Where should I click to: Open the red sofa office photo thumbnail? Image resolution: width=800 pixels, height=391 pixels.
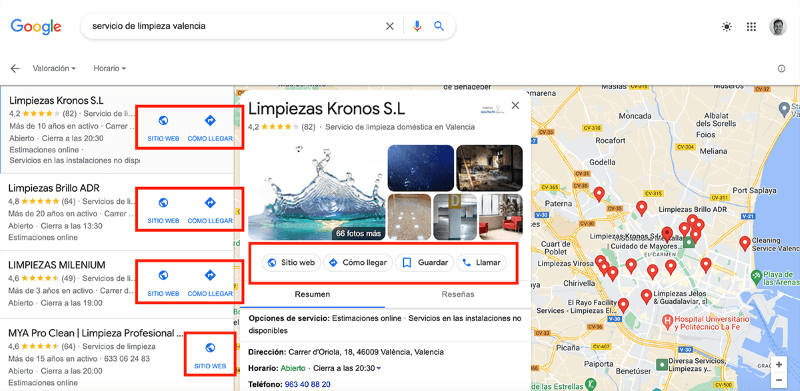click(x=501, y=217)
